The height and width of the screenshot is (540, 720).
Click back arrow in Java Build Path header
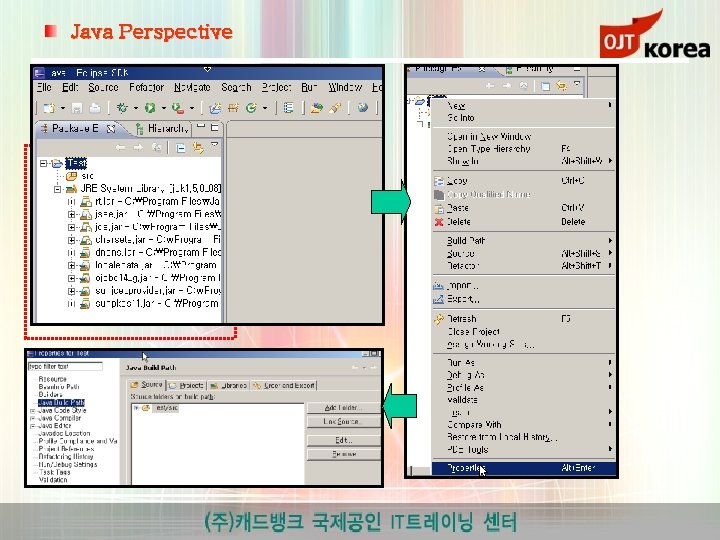(355, 368)
